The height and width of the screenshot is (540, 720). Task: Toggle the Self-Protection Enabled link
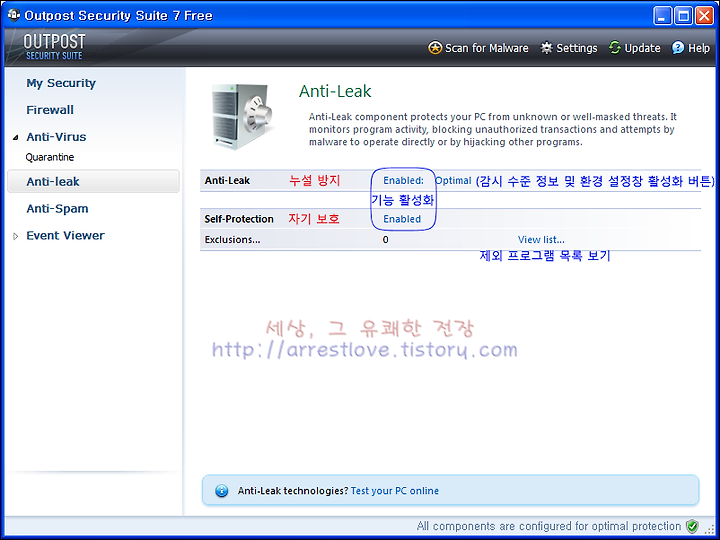(402, 219)
